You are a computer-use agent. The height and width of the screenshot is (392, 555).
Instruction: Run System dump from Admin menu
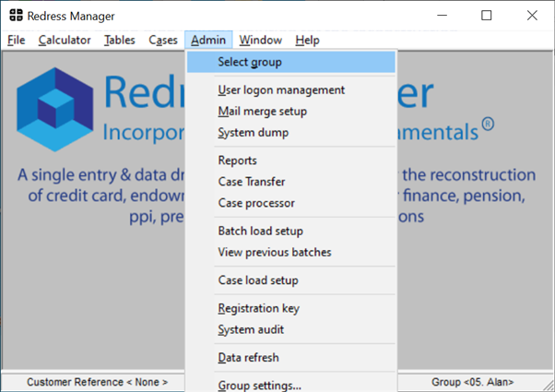tap(291, 133)
